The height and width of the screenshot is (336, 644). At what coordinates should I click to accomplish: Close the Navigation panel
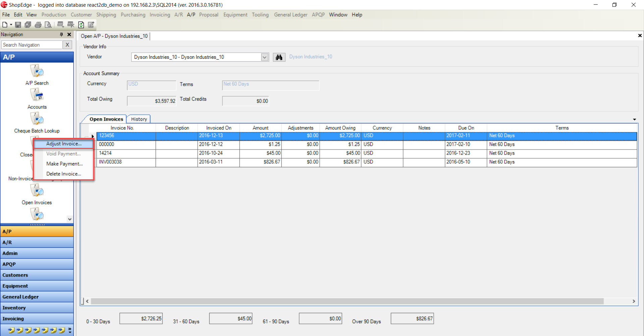click(69, 35)
